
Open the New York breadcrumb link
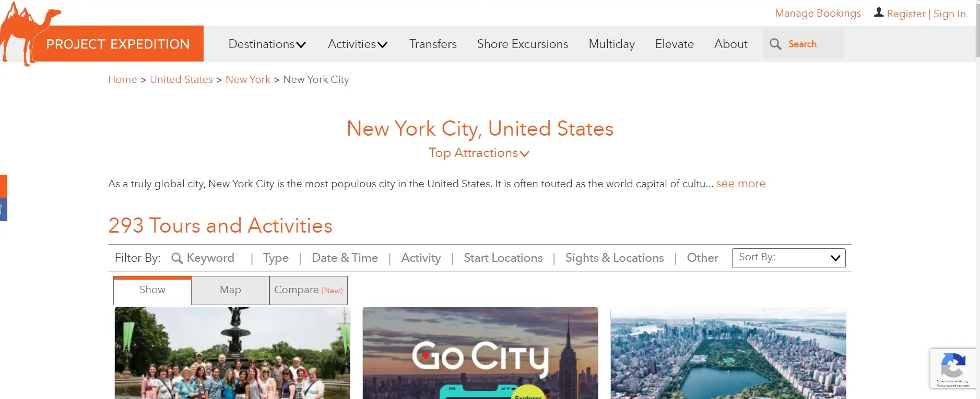pos(248,79)
